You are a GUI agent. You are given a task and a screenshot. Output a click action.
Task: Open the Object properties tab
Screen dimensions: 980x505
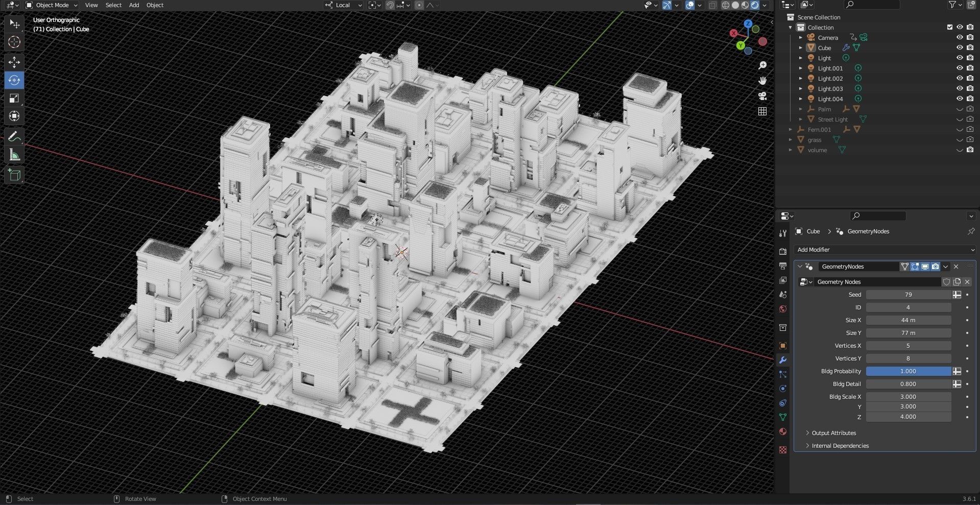click(783, 346)
